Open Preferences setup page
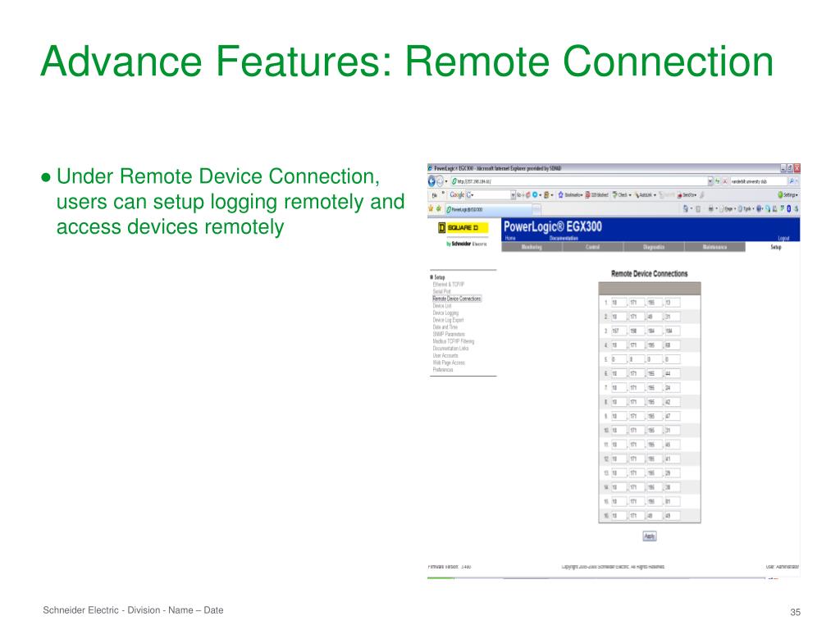This screenshot has width=840, height=630. tap(443, 370)
